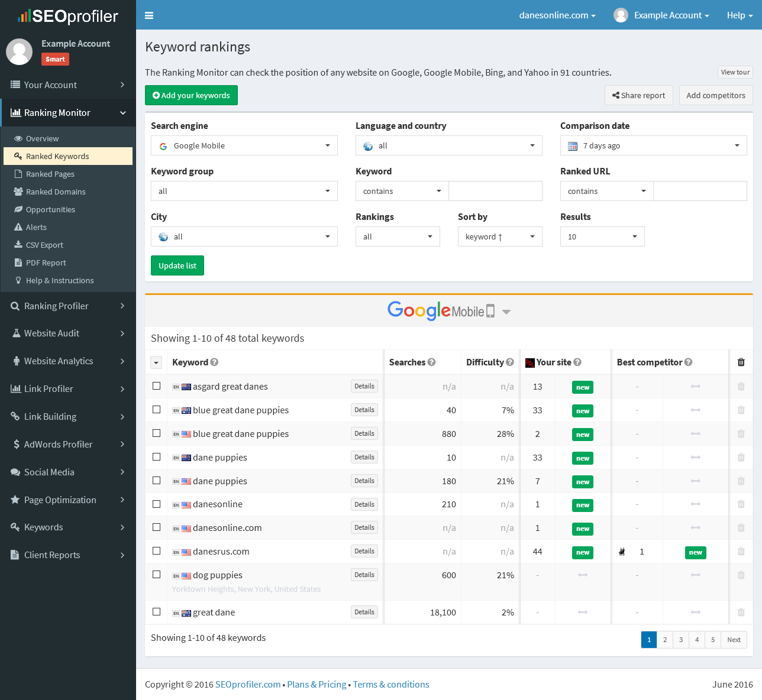Expand the Results count dropdown

(602, 237)
